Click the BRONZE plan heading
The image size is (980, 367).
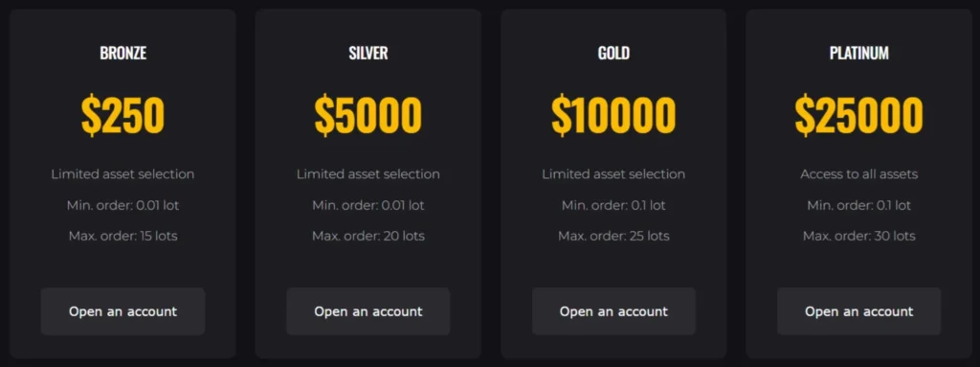click(x=123, y=54)
